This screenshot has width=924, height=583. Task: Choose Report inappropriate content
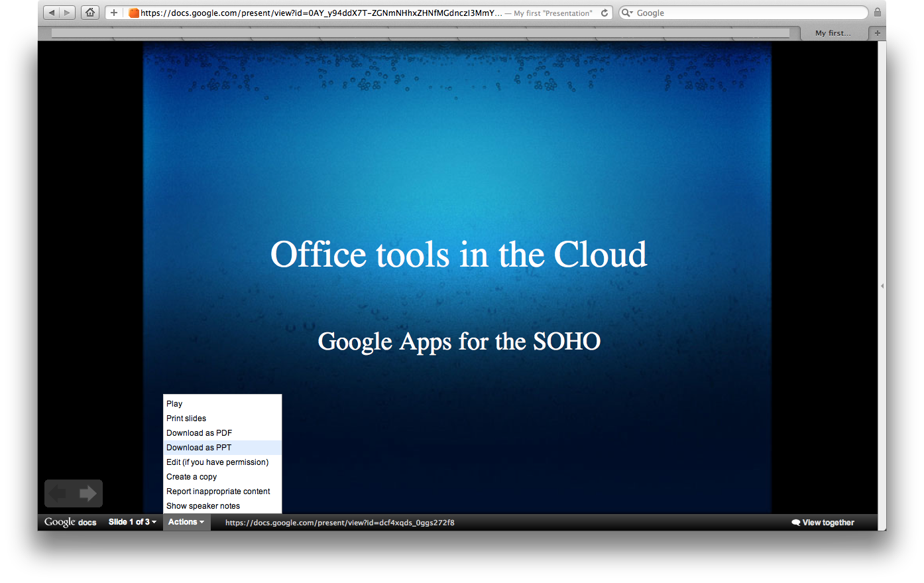pos(222,491)
